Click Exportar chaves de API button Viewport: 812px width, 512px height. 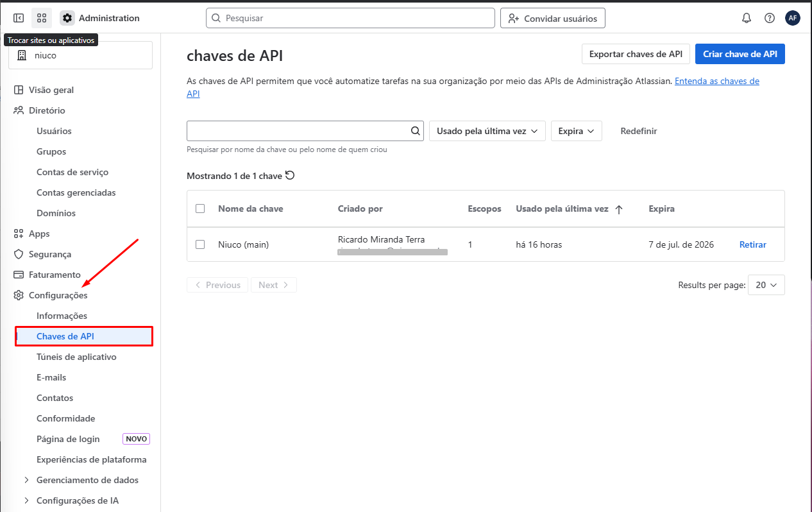click(636, 54)
